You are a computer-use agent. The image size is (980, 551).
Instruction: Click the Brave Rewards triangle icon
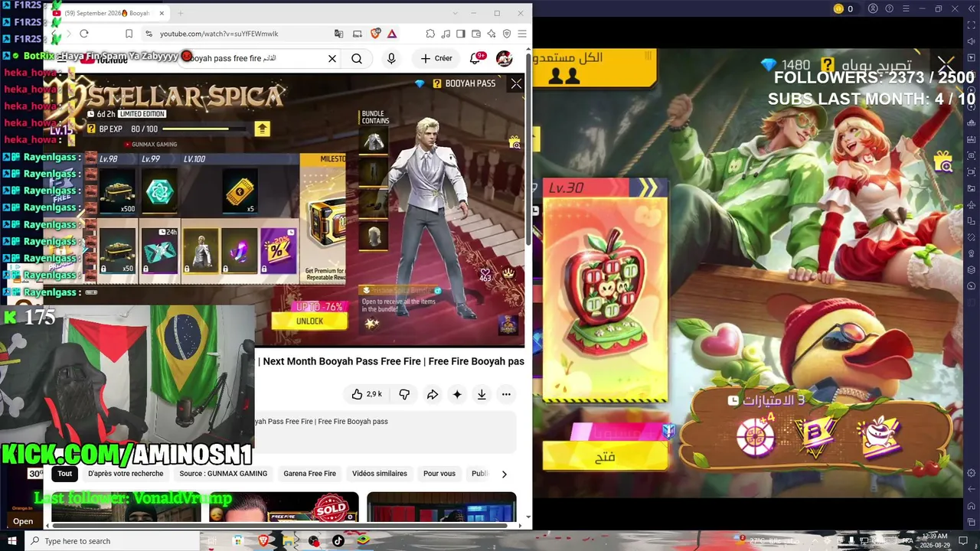(x=392, y=34)
